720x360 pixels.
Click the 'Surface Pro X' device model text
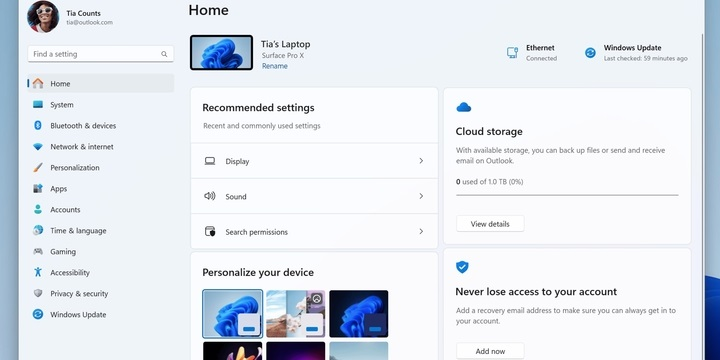point(283,56)
